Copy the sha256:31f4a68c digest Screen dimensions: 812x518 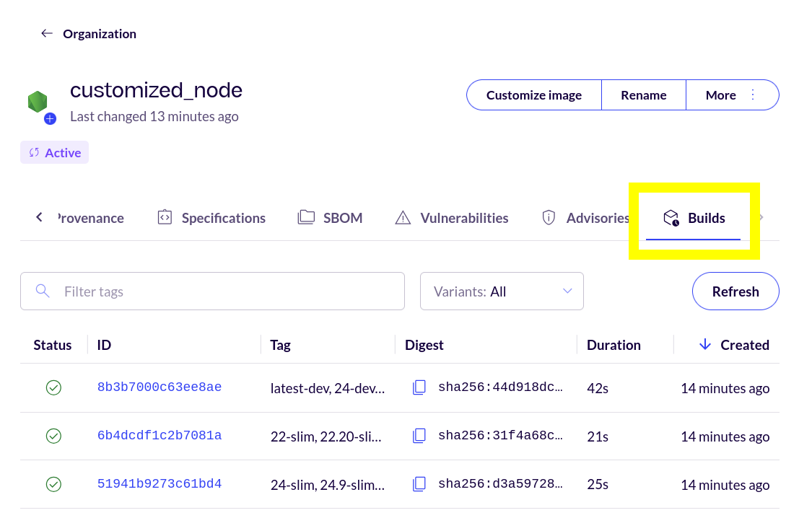tap(419, 436)
